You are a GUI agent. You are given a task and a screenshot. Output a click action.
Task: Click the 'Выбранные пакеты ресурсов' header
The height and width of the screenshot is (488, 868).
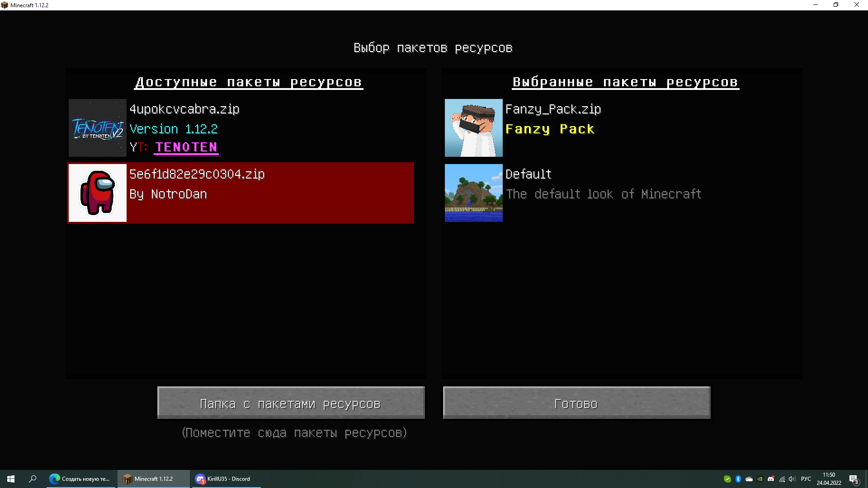coord(626,82)
